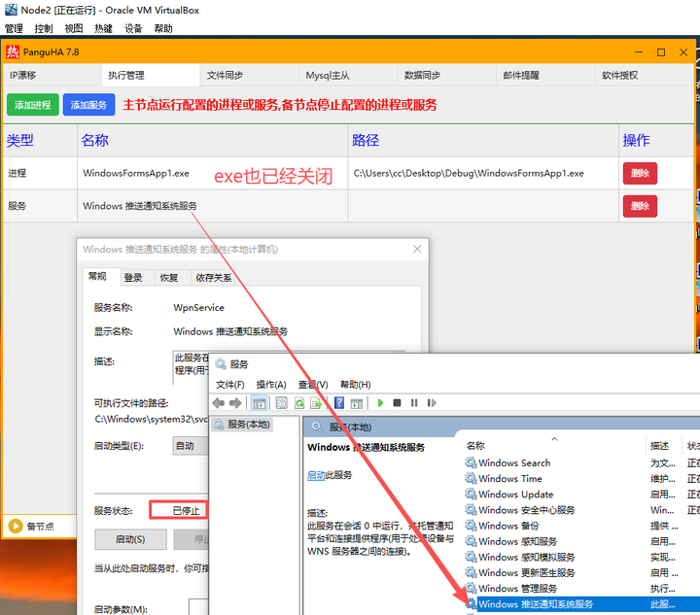Screen dimensions: 700x615
Task: Close the service properties dialog
Action: [x=417, y=249]
